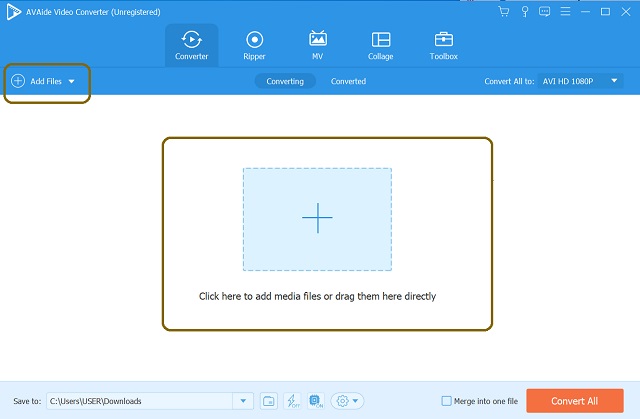Open the shopping cart purchase icon
Screen dimensions: 640x419
[x=504, y=12]
